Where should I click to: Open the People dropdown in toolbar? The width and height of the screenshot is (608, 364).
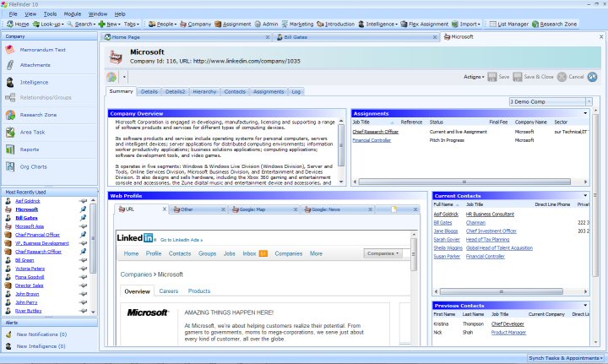pos(162,24)
